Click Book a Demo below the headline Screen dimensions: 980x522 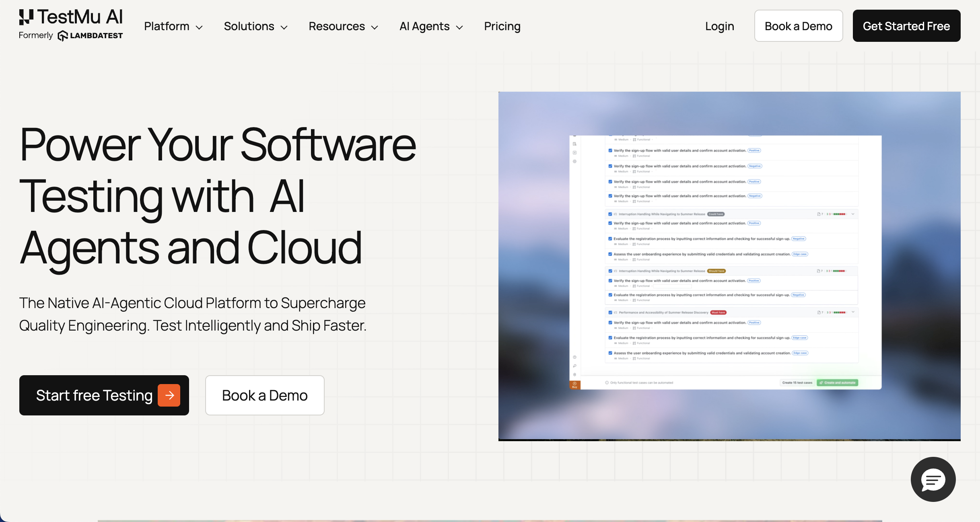(265, 395)
